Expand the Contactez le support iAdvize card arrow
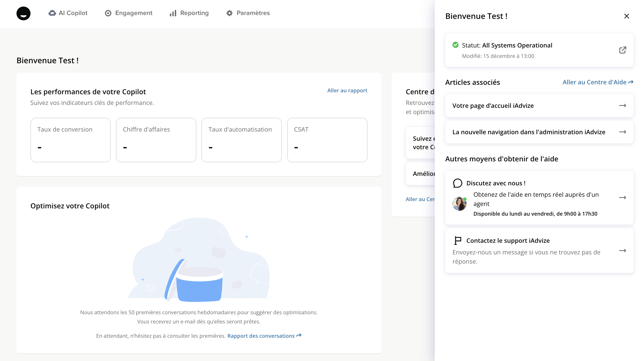The width and height of the screenshot is (644, 361). (622, 251)
